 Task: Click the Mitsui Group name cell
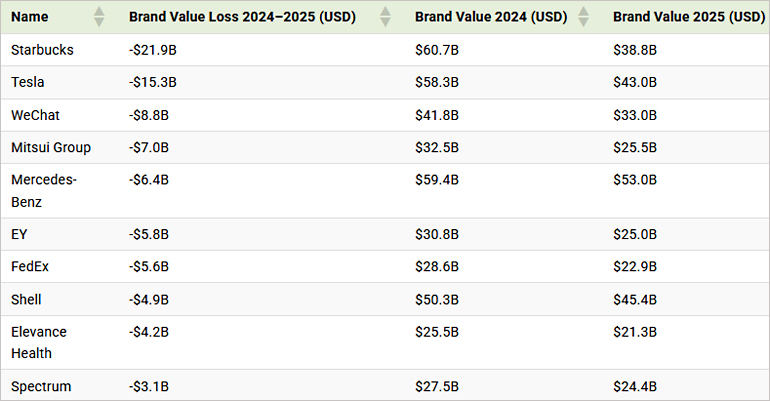(51, 147)
